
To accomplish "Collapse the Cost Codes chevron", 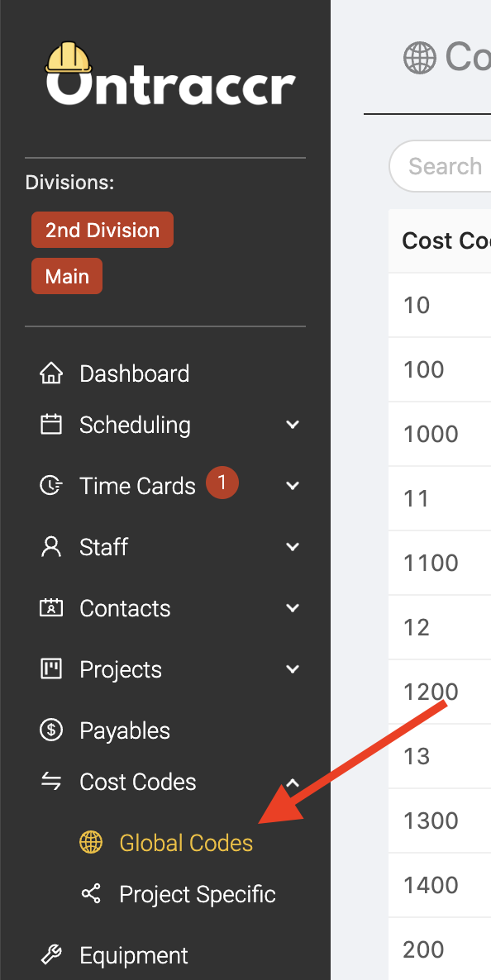I will (292, 782).
